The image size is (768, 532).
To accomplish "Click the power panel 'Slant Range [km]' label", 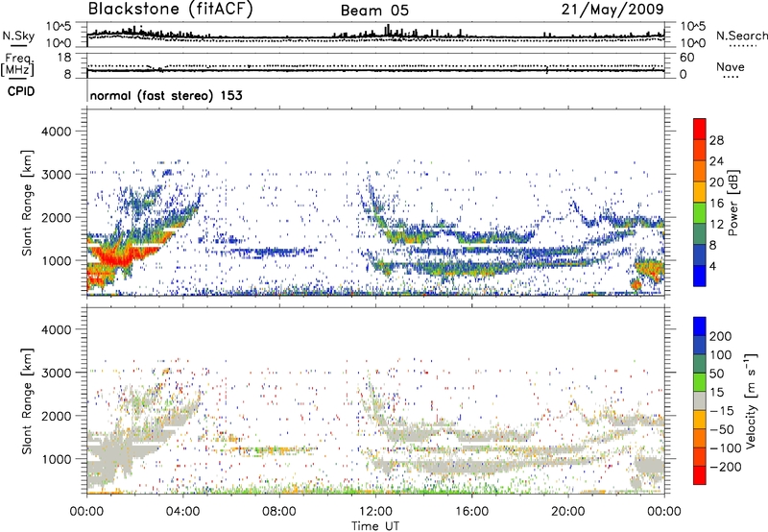I will 28,203.
